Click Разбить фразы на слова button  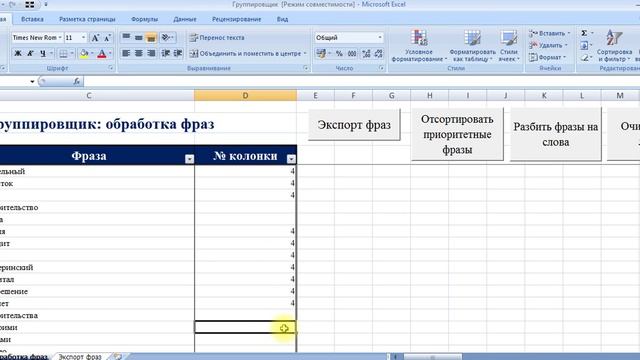(556, 134)
